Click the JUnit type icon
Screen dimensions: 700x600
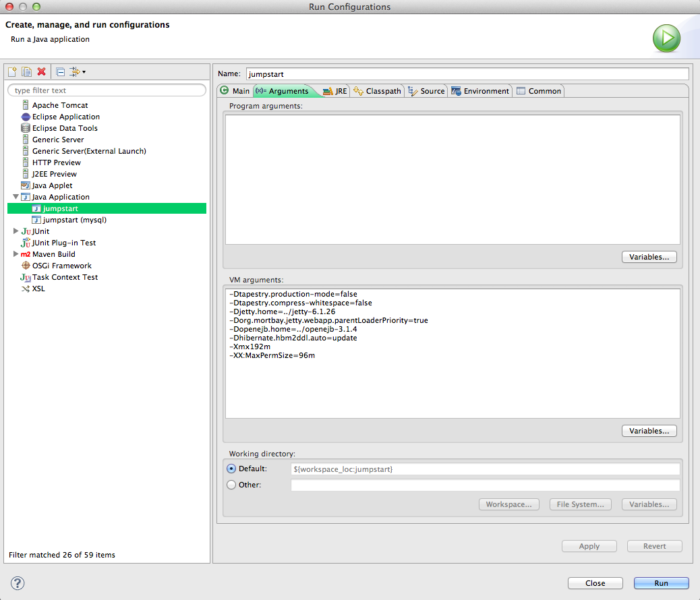coord(26,231)
